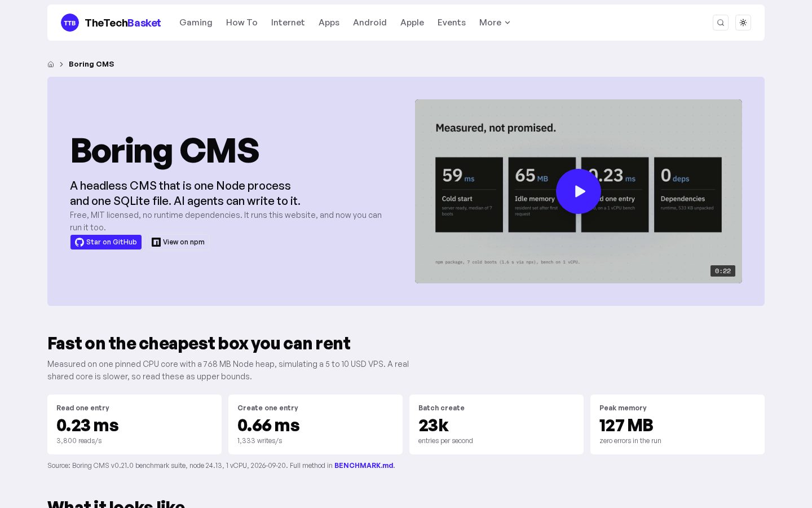Select the Internet nav item
The image size is (812, 508).
point(288,23)
